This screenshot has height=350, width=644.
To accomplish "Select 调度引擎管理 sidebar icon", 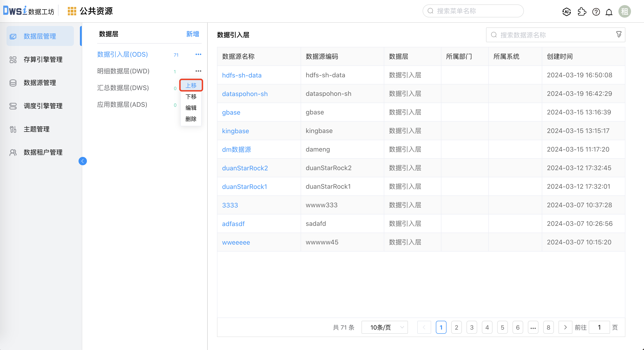I will [x=13, y=106].
